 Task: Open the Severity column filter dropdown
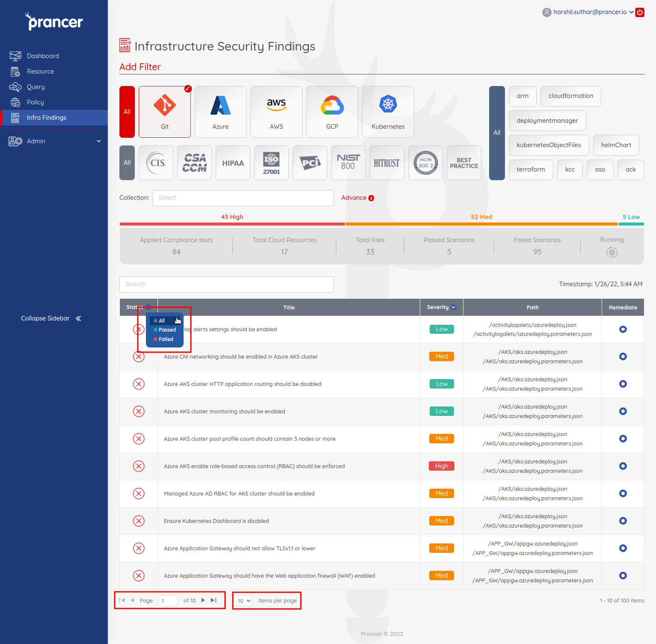tap(454, 307)
